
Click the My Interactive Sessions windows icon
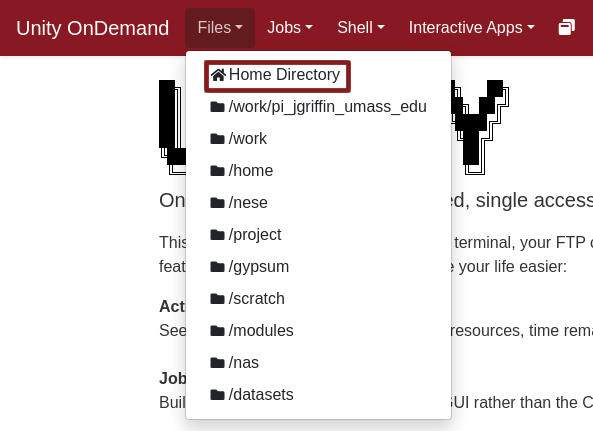click(x=567, y=28)
